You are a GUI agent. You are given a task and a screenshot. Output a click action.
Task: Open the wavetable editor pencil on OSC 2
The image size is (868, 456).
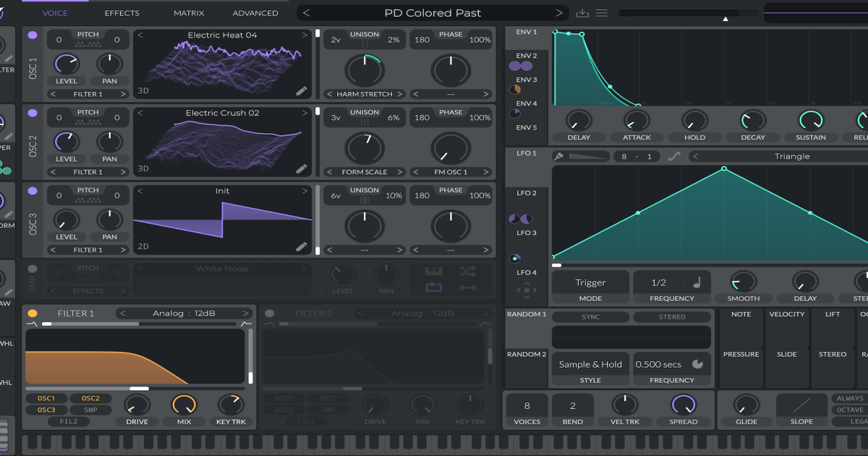[302, 169]
